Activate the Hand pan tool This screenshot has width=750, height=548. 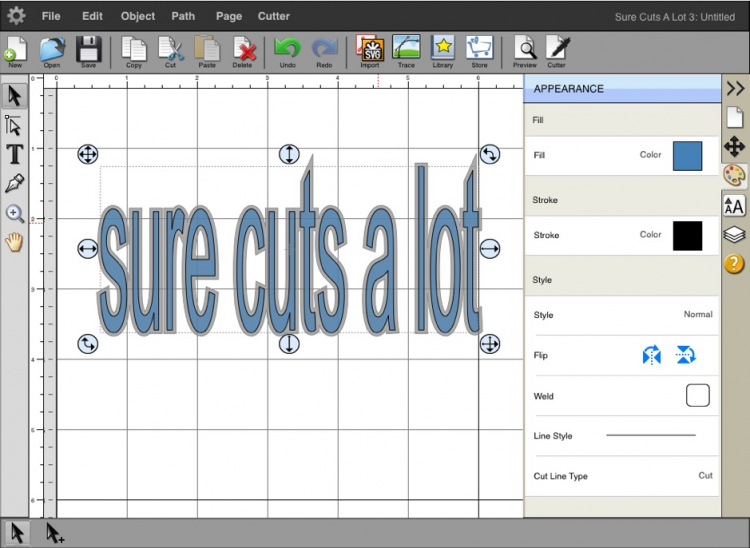[14, 242]
